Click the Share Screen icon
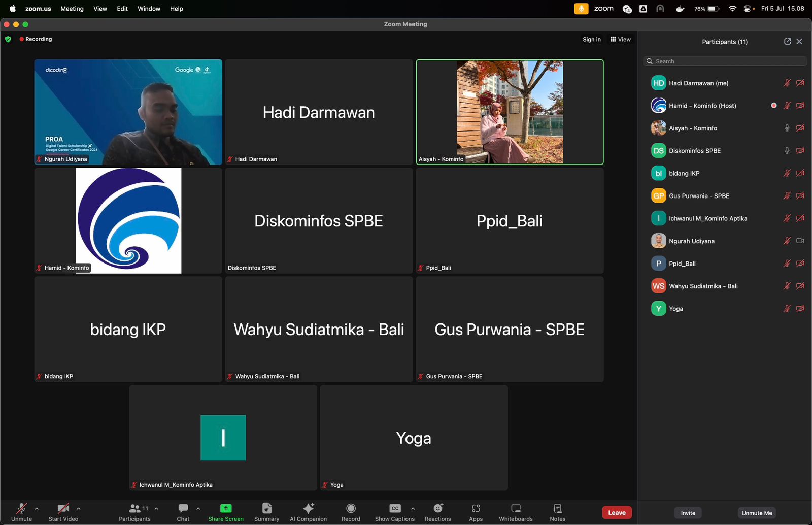812x525 pixels. [226, 508]
